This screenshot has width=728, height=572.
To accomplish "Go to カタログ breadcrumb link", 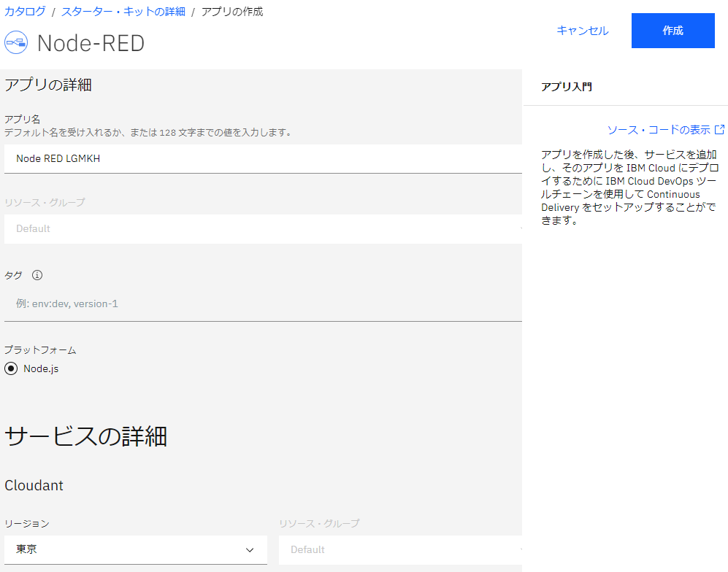I will (x=25, y=12).
